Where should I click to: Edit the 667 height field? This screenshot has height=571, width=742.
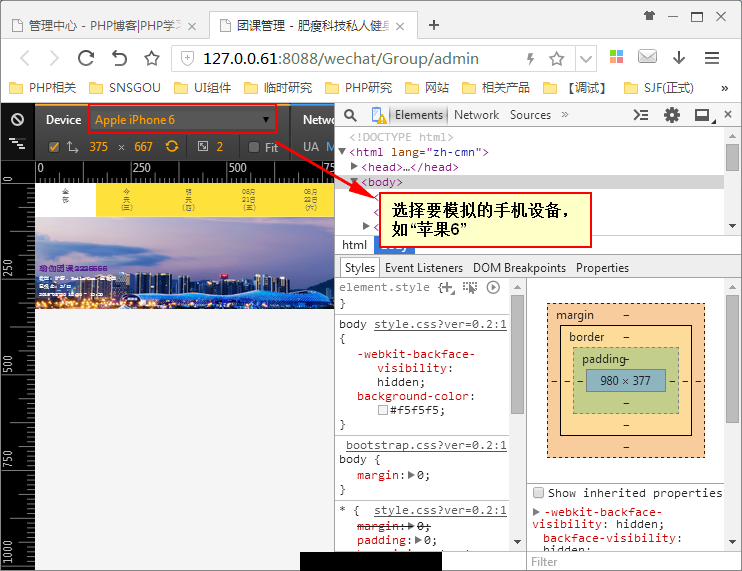(143, 147)
